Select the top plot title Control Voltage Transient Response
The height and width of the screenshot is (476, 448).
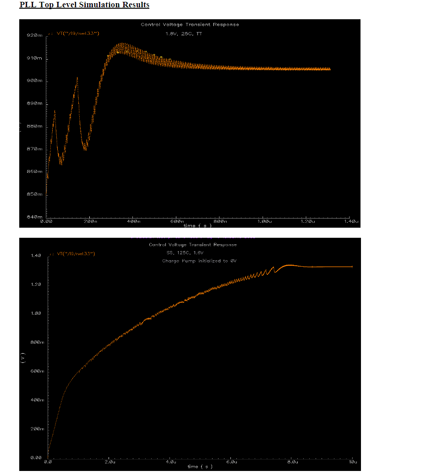point(190,25)
